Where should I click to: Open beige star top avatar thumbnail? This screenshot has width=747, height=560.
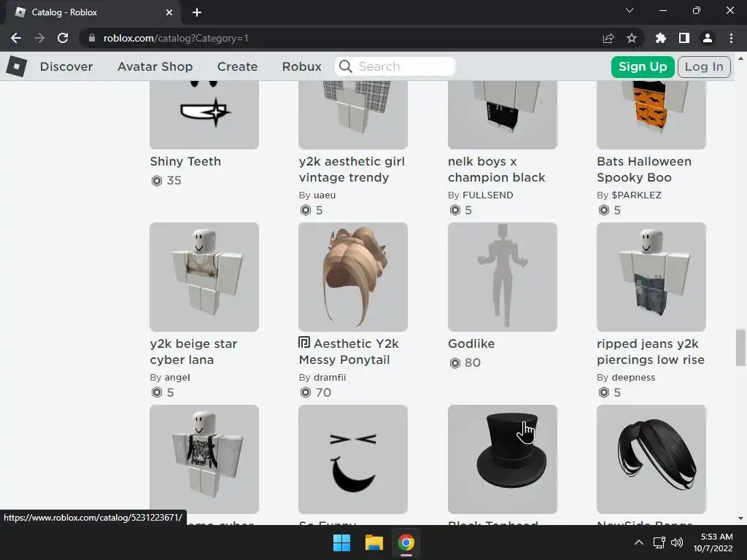204,277
